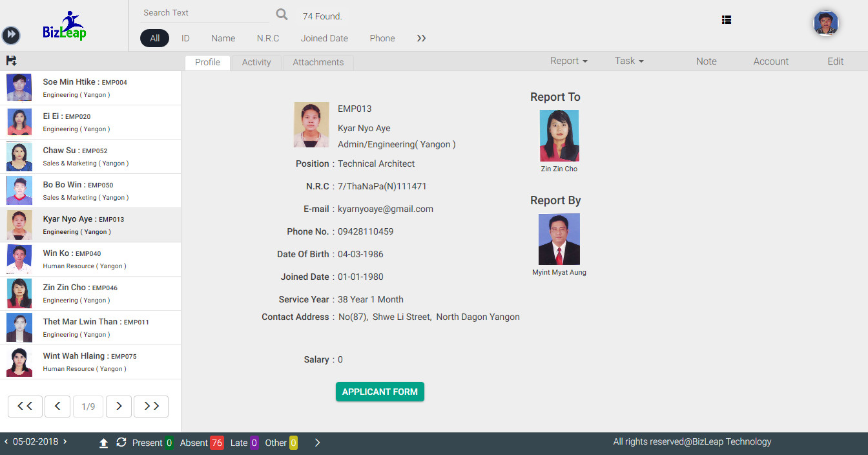Jump to the last employee page
868x455 pixels.
tap(150, 406)
